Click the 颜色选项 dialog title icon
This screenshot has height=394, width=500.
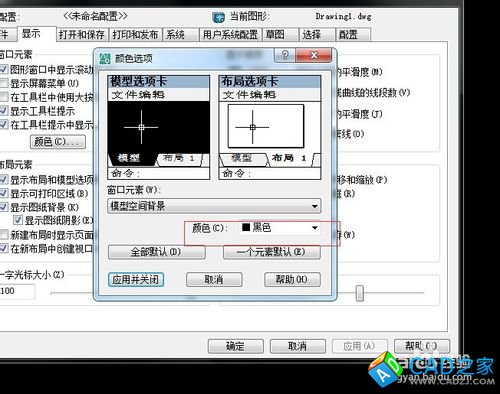[x=105, y=59]
